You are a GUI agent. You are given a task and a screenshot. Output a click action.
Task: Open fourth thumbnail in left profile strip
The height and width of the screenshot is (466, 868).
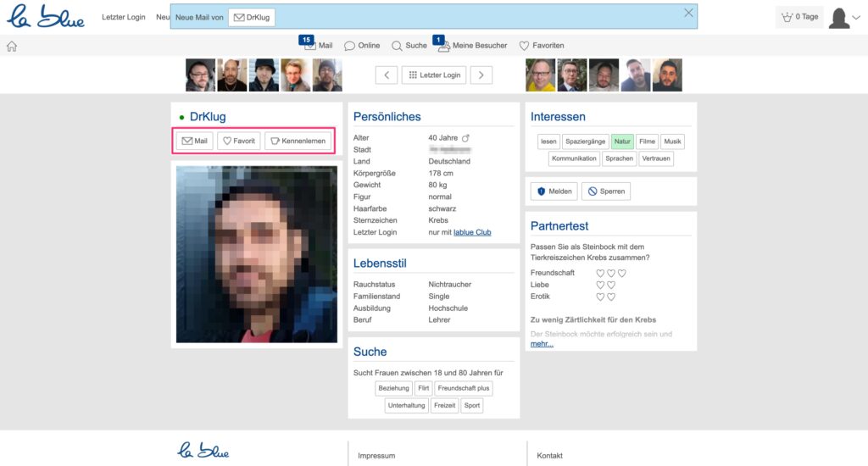tap(296, 75)
